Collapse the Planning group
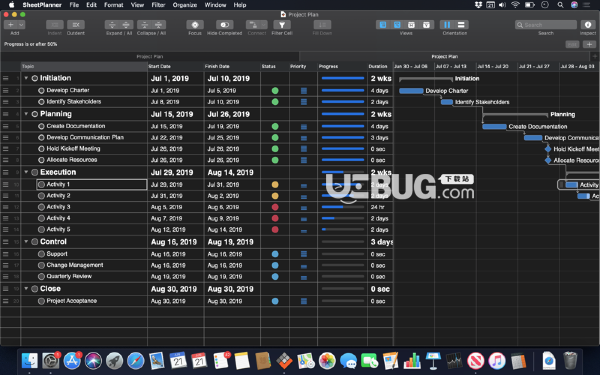 point(26,114)
